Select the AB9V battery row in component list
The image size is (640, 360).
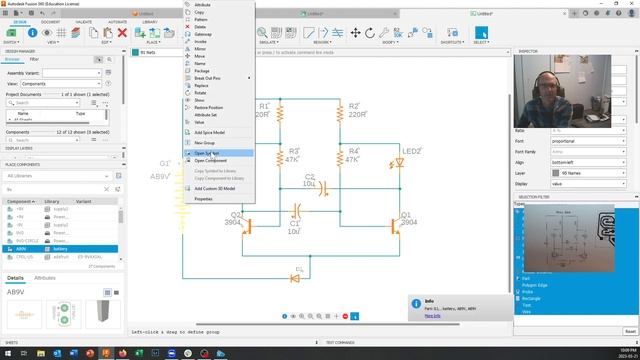click(x=60, y=249)
